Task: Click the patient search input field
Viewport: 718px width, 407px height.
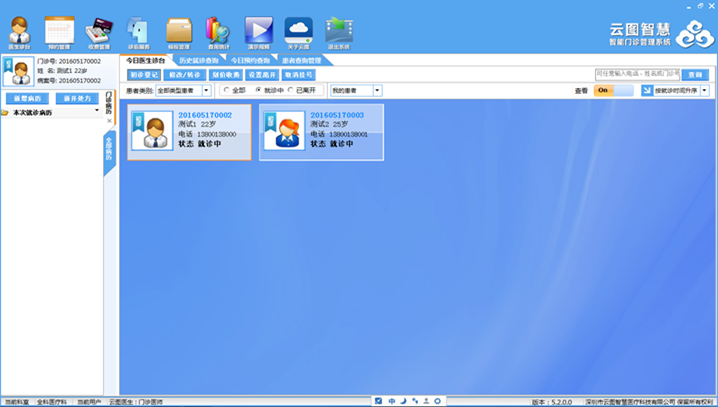Action: (x=636, y=74)
